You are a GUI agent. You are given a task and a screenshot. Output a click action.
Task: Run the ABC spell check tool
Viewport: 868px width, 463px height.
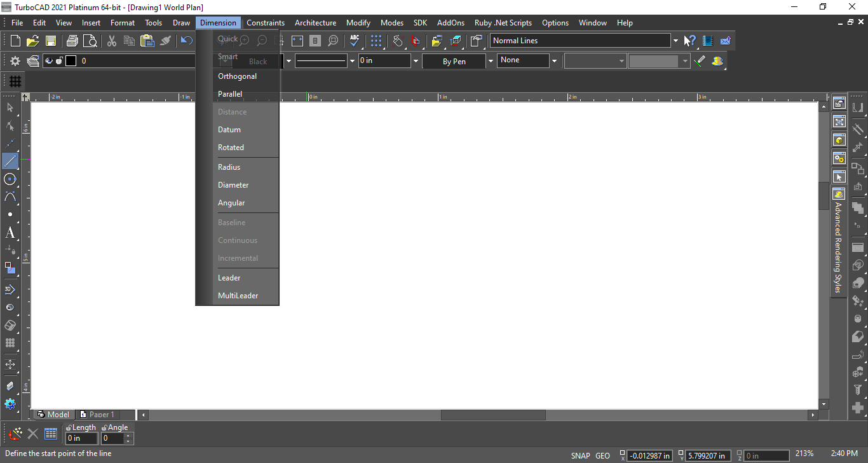[x=355, y=41]
